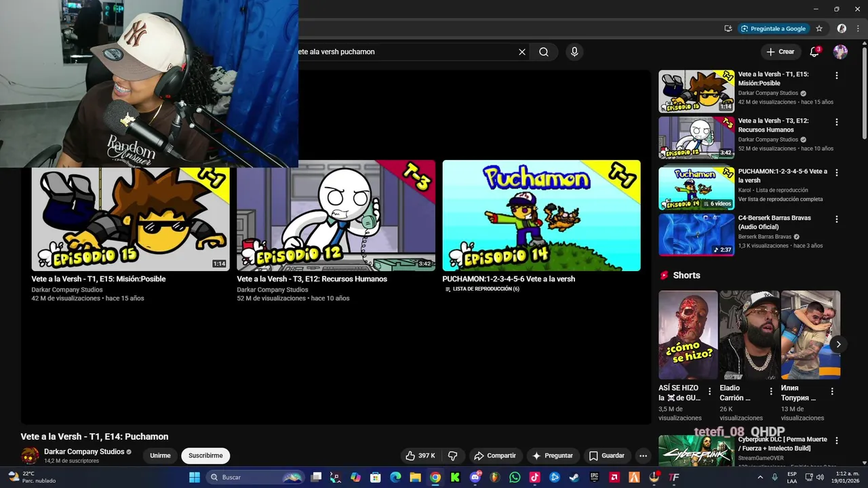Open Darkar Company Studios channel name below video
This screenshot has height=488, width=868.
84,451
